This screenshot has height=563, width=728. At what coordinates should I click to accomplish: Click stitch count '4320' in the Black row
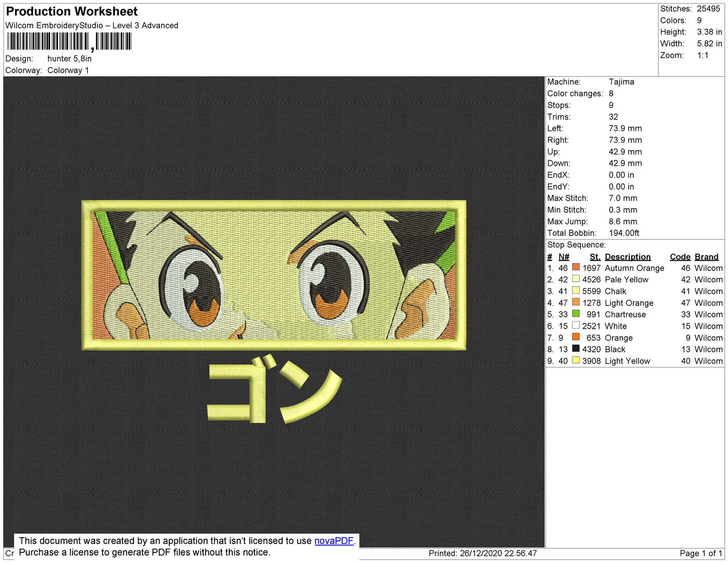(591, 349)
